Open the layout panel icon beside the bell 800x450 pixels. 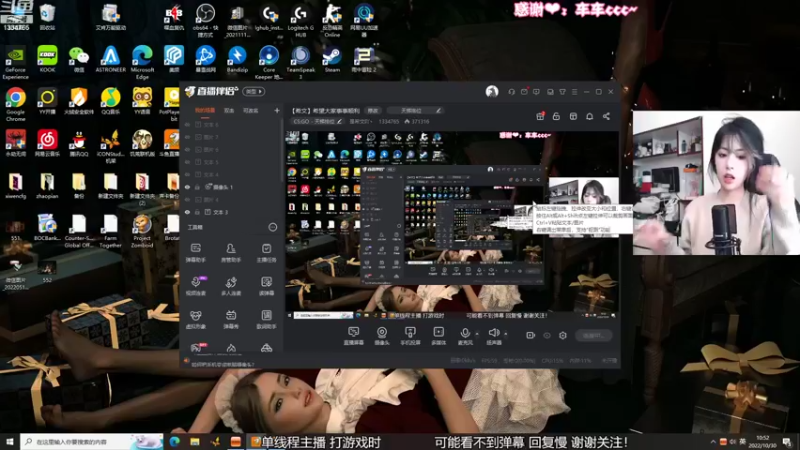point(573,116)
